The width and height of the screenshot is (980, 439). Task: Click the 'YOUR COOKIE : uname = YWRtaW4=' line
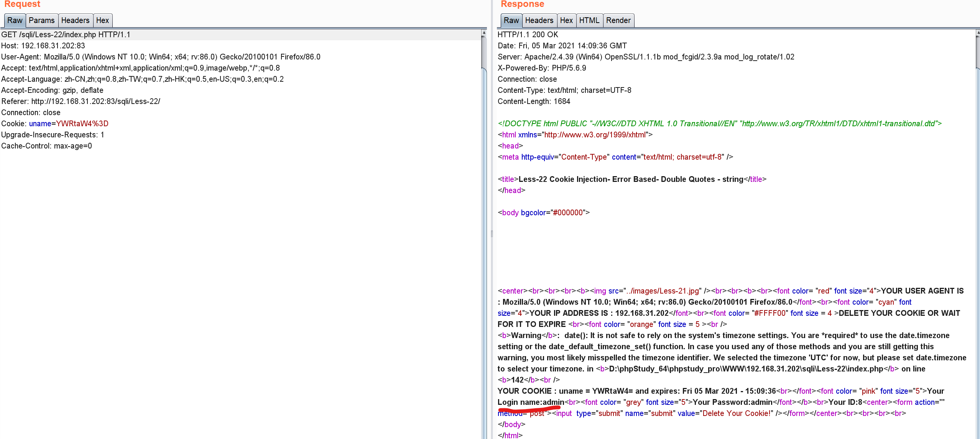point(565,391)
